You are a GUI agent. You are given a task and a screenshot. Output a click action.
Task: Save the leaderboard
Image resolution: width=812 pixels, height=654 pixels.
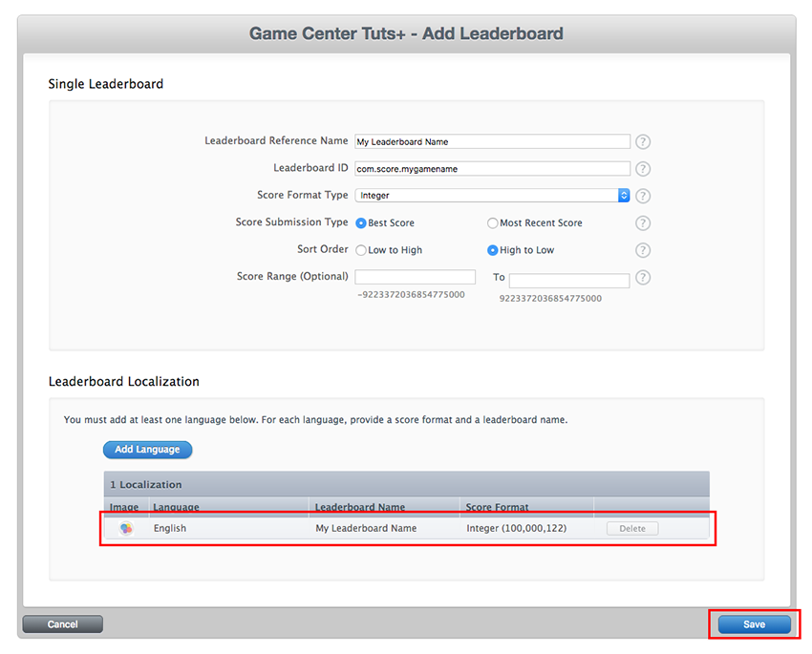coord(754,624)
